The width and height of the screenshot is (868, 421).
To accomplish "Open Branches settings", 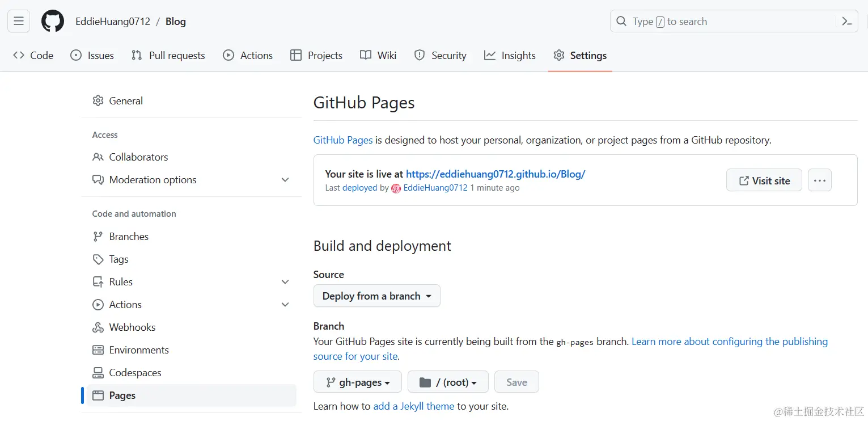I will tap(191, 237).
